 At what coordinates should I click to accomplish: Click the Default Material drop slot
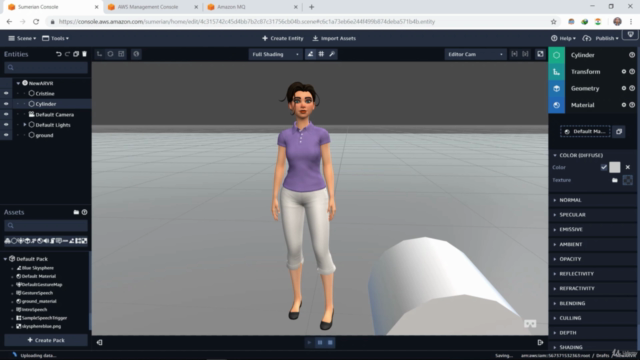[x=585, y=131]
